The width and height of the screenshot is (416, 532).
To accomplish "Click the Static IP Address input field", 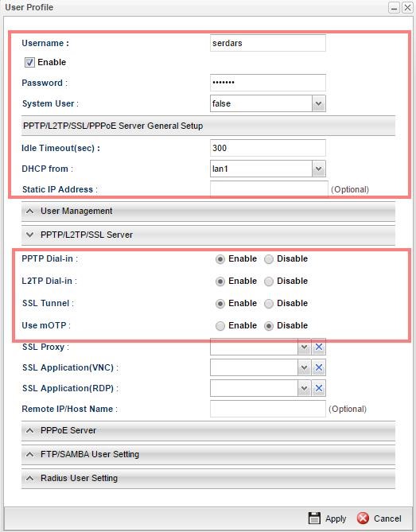I will click(269, 188).
